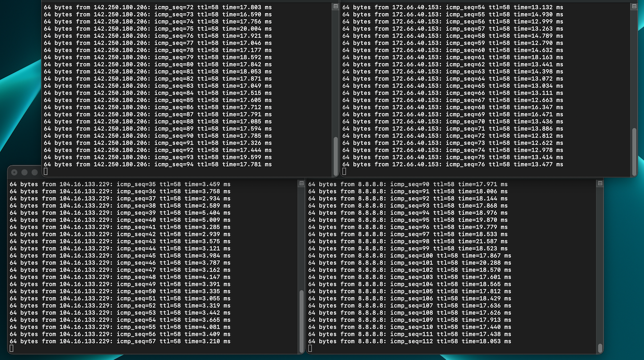Click 142.250.180.206 line icmp_seq=88 time=17.085
Image resolution: width=644 pixels, height=360 pixels.
click(x=158, y=121)
